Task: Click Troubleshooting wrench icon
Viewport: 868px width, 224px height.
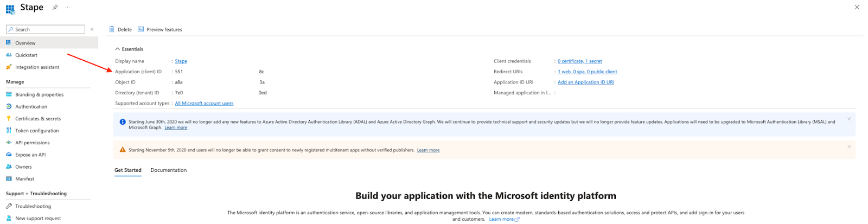Action: pos(9,206)
